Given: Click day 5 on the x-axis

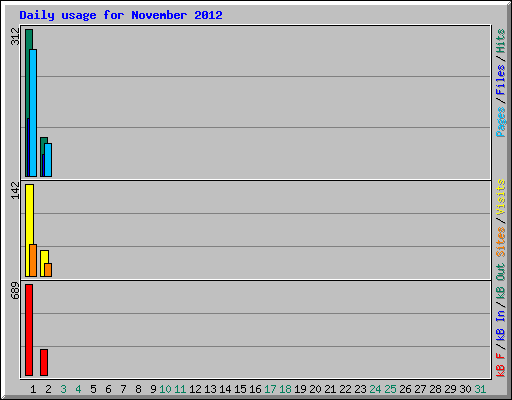Looking at the screenshot, I should (93, 389).
